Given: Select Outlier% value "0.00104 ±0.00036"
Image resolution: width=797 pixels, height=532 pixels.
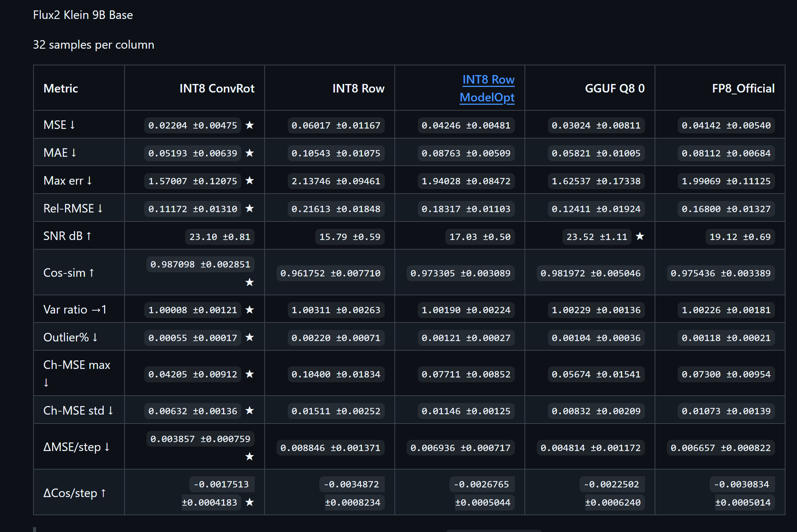Looking at the screenshot, I should tap(596, 338).
